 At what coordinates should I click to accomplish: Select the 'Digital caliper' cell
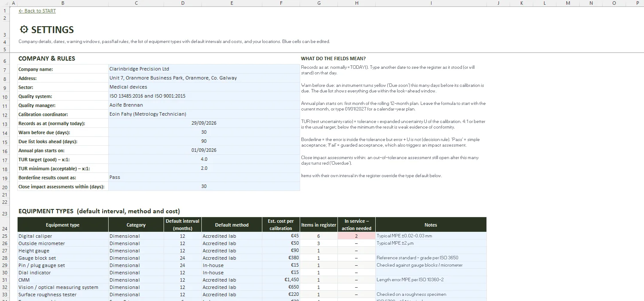click(x=63, y=236)
